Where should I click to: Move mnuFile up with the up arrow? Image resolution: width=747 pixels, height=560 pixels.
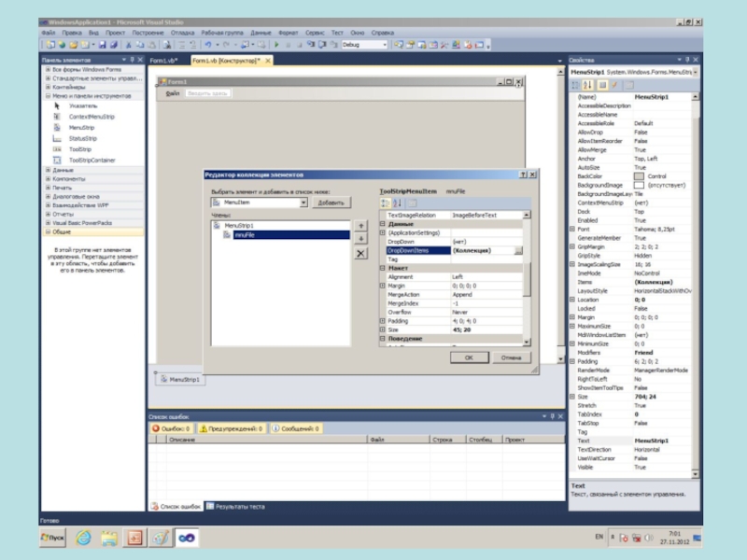tap(361, 226)
